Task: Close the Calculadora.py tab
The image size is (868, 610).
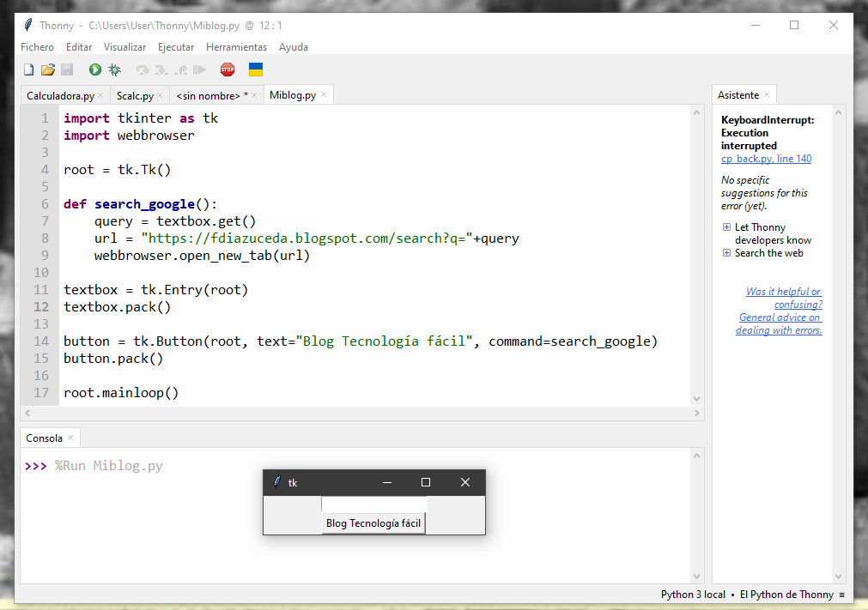Action: pos(100,96)
